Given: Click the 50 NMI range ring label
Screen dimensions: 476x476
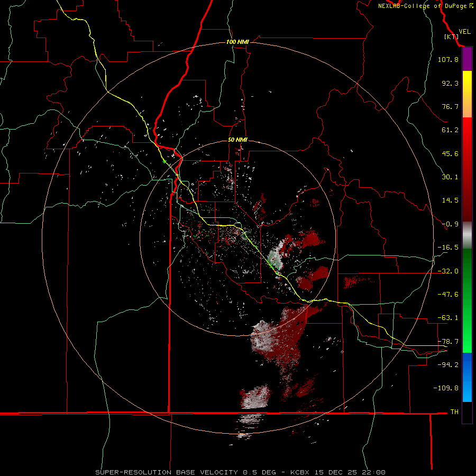Looking at the screenshot, I should [237, 140].
